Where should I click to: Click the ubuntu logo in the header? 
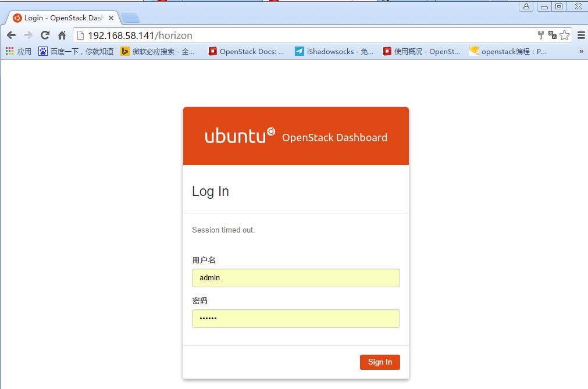240,135
